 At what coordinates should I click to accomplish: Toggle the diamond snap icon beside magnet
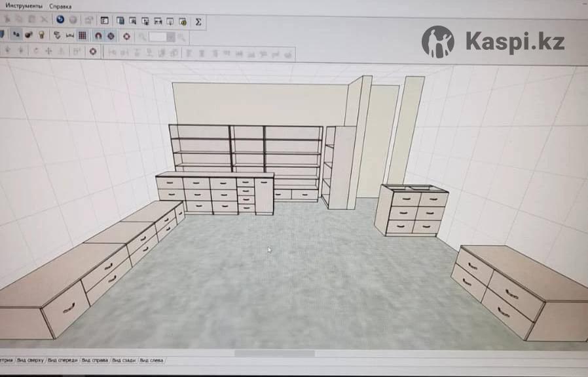pyautogui.click(x=111, y=36)
